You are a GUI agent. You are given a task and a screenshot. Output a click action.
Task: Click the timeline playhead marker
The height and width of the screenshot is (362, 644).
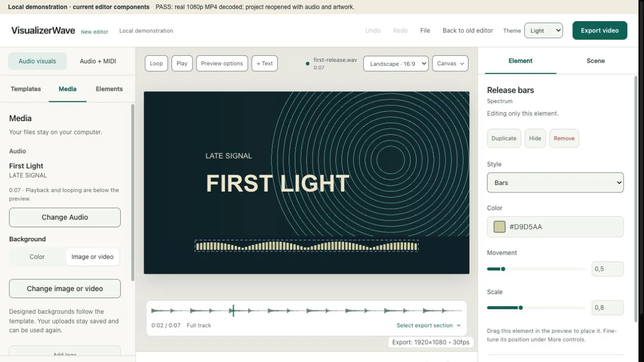233,311
